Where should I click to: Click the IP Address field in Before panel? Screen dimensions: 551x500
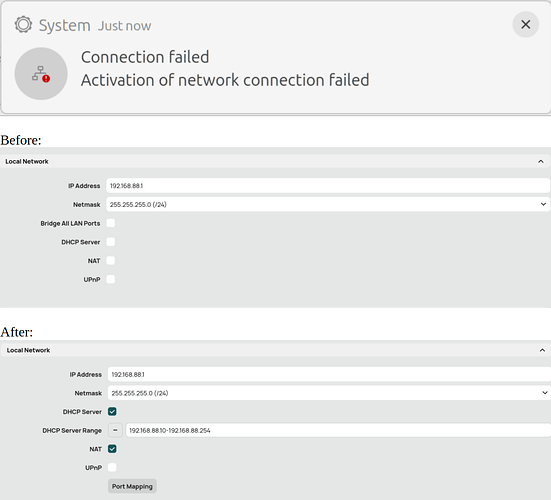click(328, 186)
